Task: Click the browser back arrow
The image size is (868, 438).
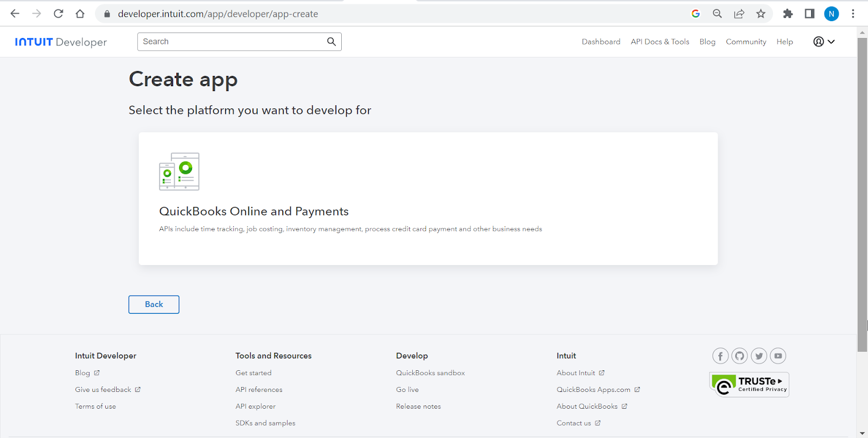Action: tap(15, 14)
